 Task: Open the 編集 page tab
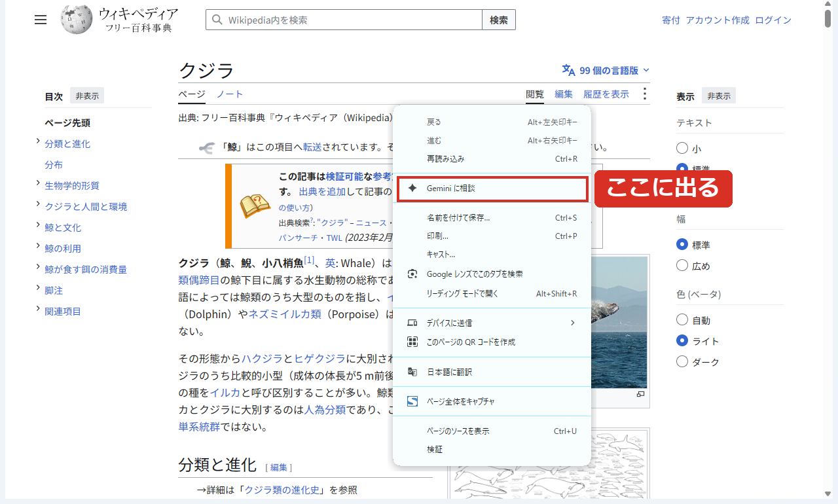564,94
